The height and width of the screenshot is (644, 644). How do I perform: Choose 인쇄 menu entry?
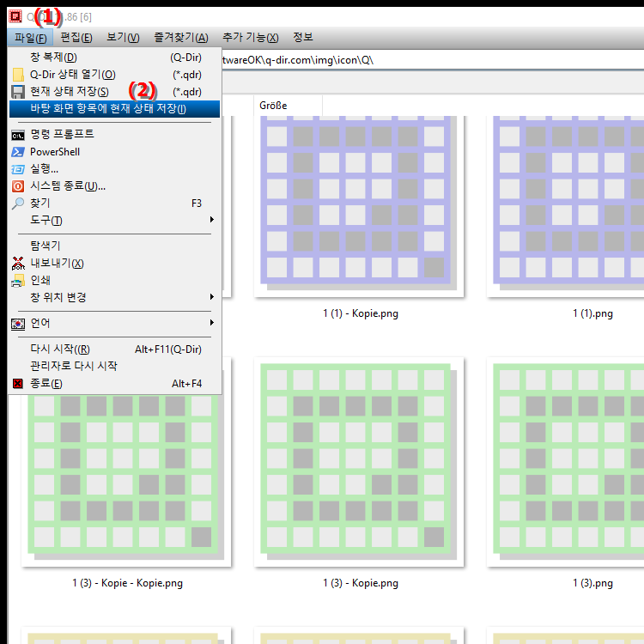[114, 281]
